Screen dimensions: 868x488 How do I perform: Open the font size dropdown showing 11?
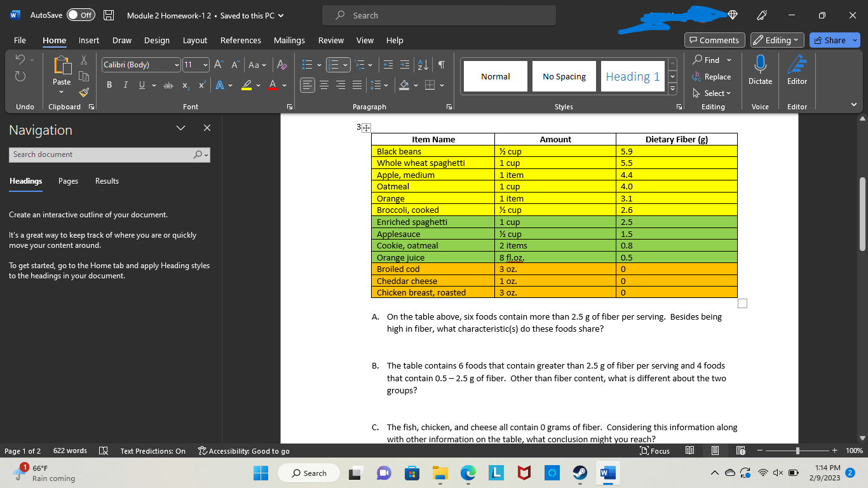[x=196, y=65]
